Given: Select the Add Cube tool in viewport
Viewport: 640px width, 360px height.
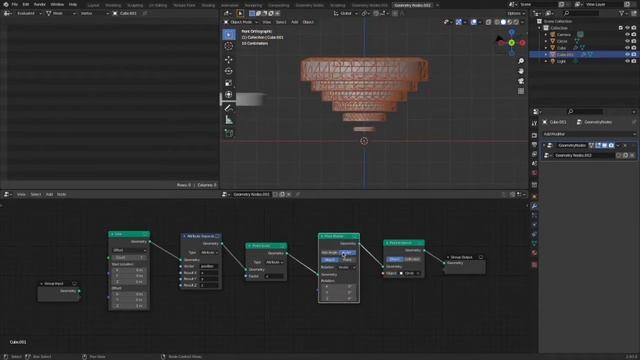Looking at the screenshot, I should (x=229, y=133).
